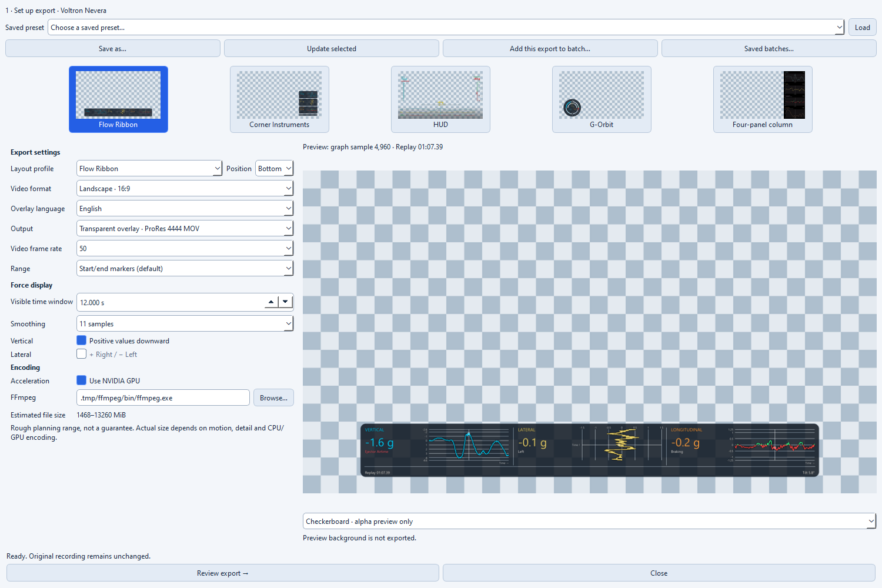Click the Save as... button

113,49
